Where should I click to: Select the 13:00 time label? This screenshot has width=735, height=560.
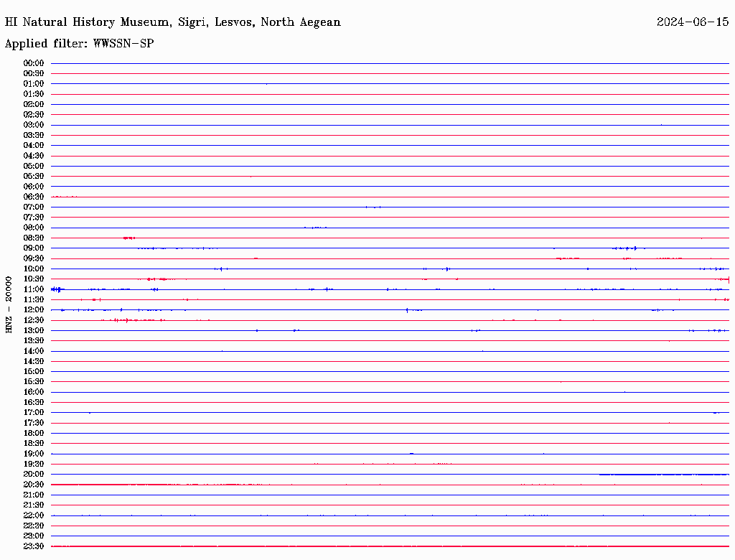point(34,331)
